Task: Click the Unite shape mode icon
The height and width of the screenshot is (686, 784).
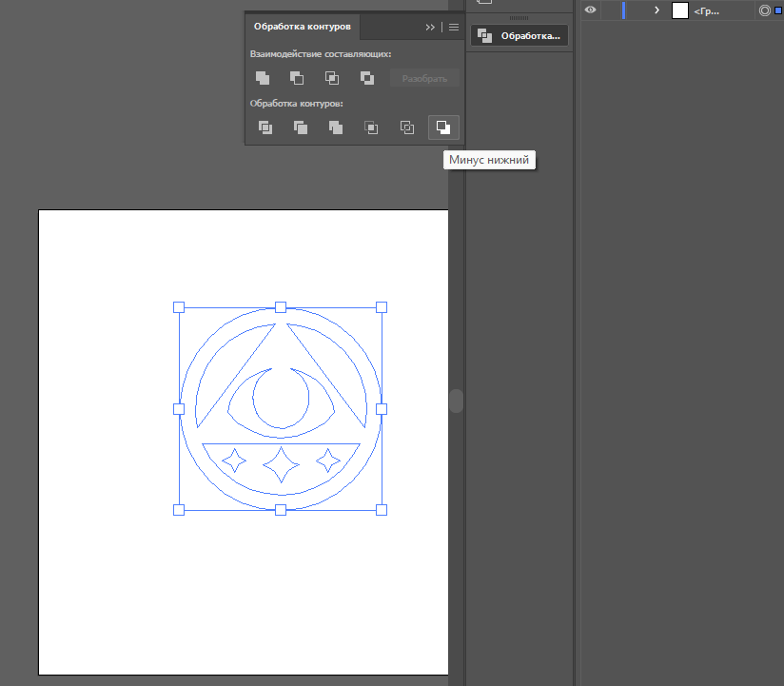Action: pyautogui.click(x=263, y=78)
